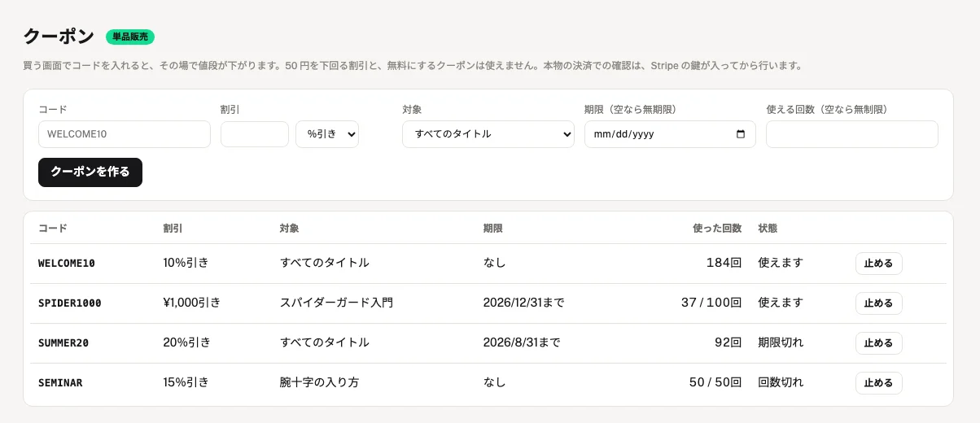Viewport: 980px width, 423px height.
Task: Click the 使えます status in SPIDER1000 row
Action: point(781,303)
